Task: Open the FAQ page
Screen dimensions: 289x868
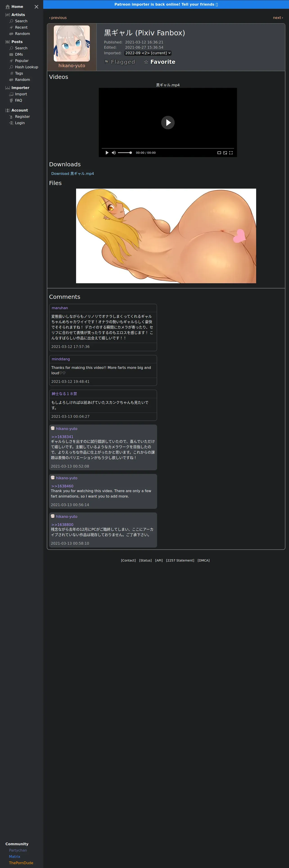Action: pos(16,101)
